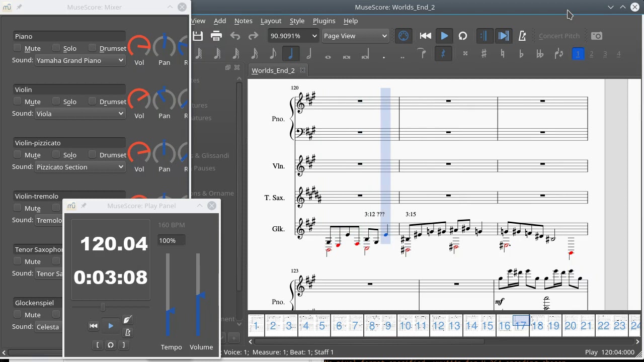This screenshot has width=644, height=362.
Task: Open image capture with the camera icon
Action: [x=597, y=36]
